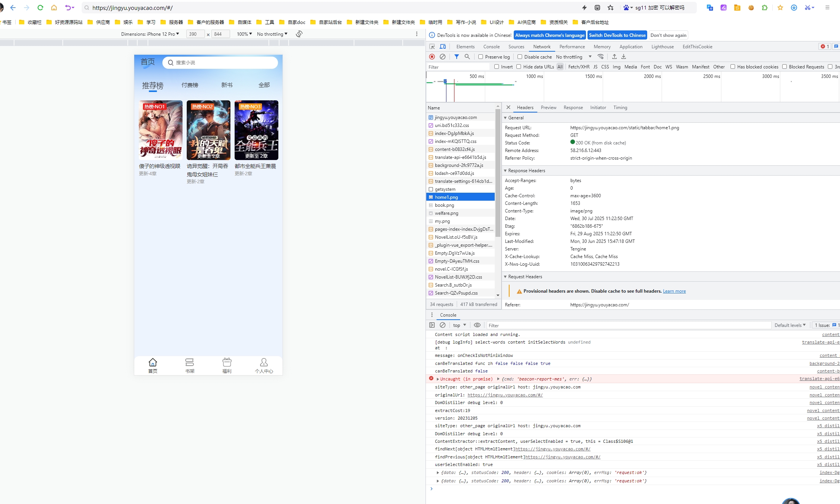The image size is (840, 504).
Task: Stop recording network log
Action: click(432, 57)
